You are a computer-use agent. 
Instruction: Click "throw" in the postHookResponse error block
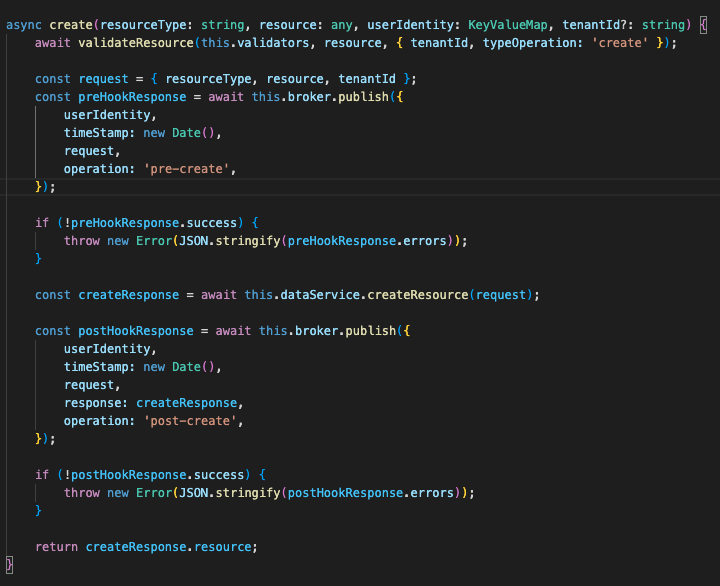[x=82, y=493]
